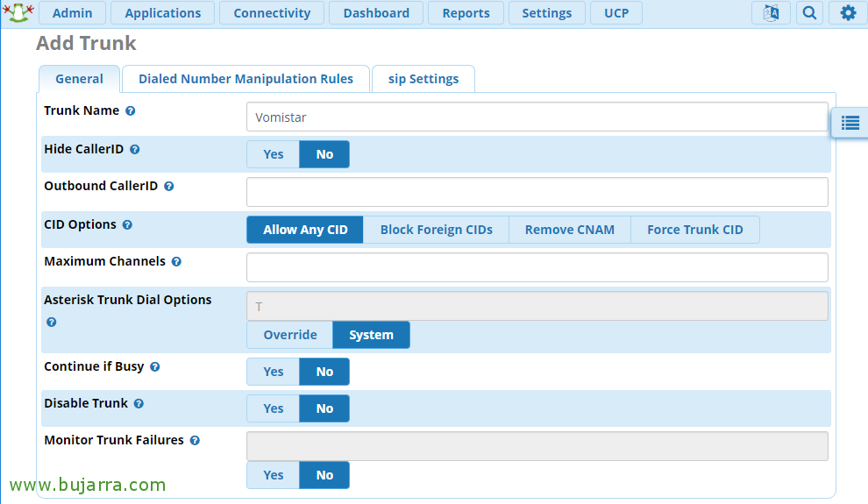Select the Block Foreign CIDs option
Screen dimensions: 868x504
[x=437, y=230]
